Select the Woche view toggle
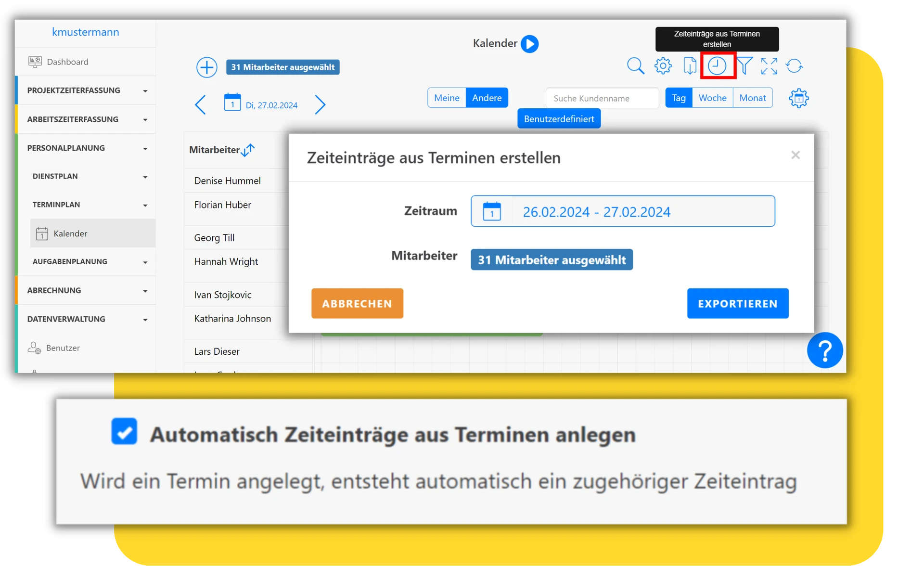Image resolution: width=924 pixels, height=581 pixels. 713,97
